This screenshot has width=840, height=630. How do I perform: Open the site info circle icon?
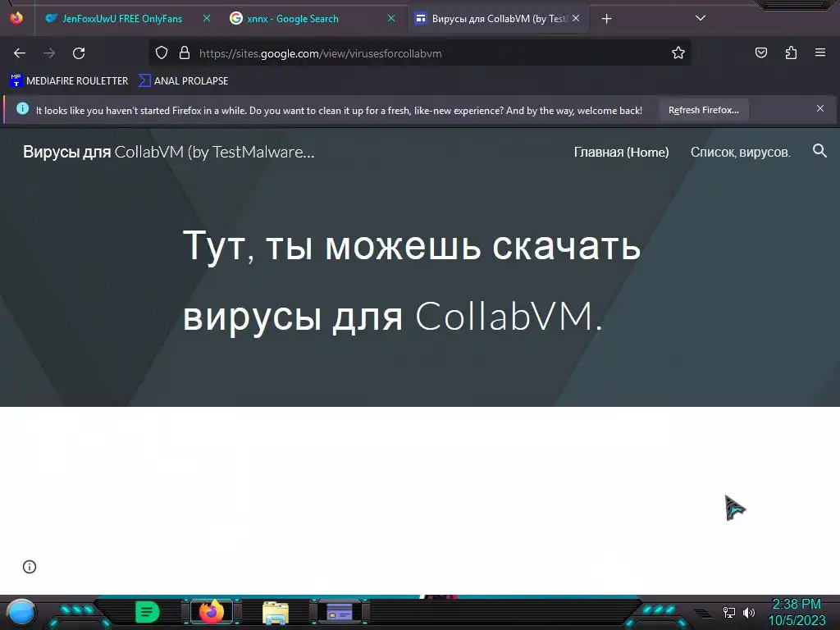30,567
